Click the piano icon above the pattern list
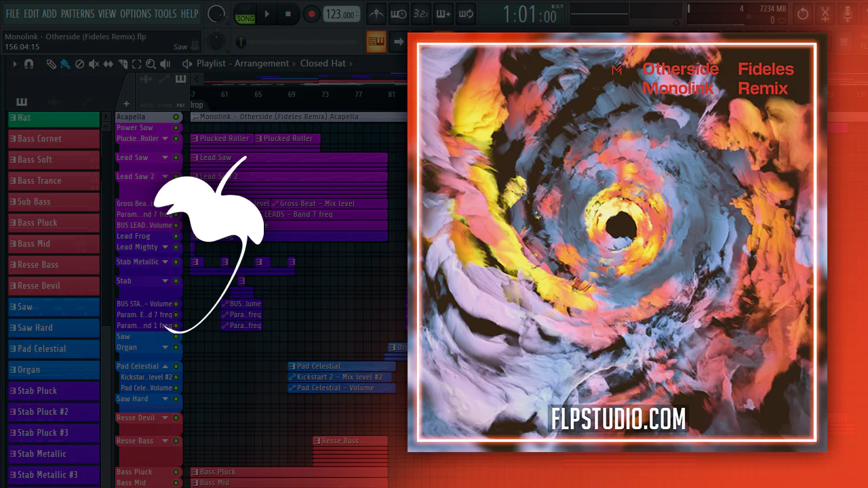 22,102
